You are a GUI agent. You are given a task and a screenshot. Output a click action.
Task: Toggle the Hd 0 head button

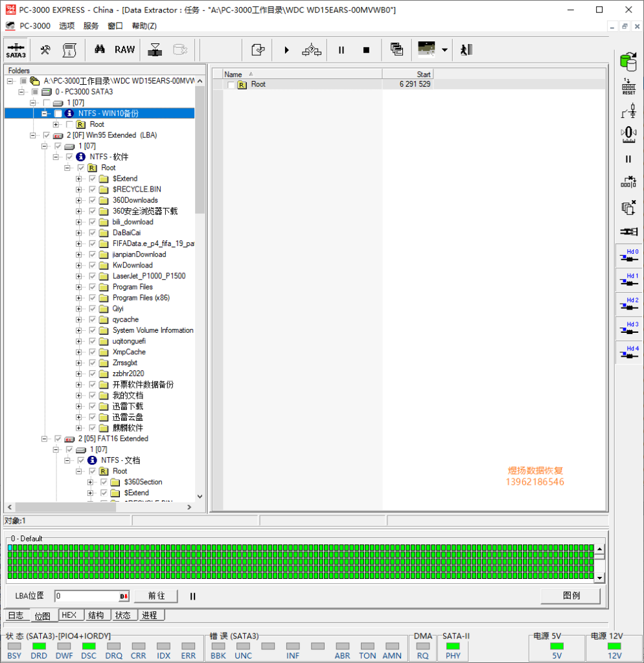[628, 257]
